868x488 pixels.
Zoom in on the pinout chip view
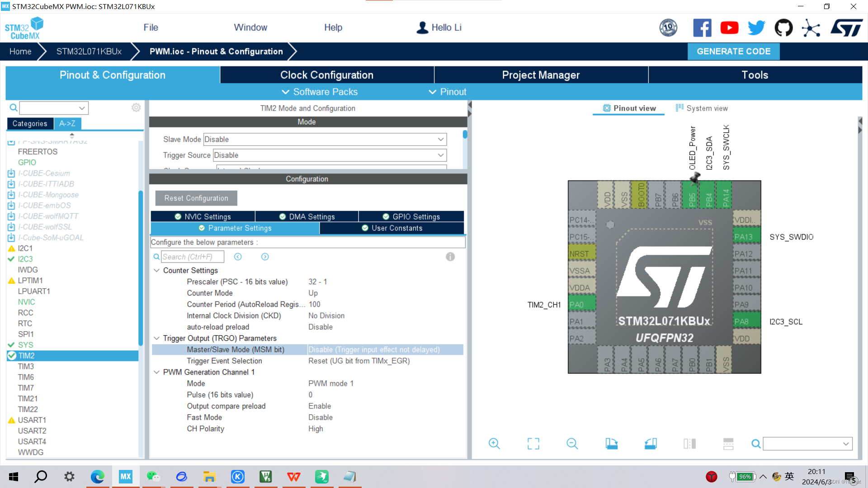(x=494, y=444)
